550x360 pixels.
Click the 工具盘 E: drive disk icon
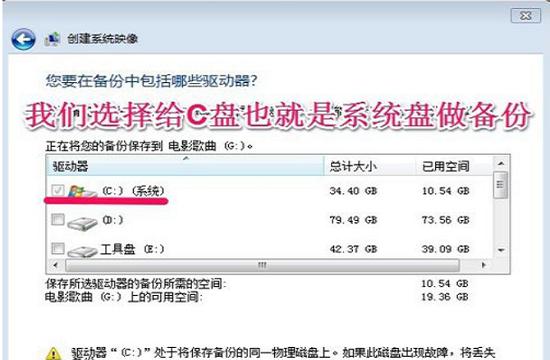(82, 251)
